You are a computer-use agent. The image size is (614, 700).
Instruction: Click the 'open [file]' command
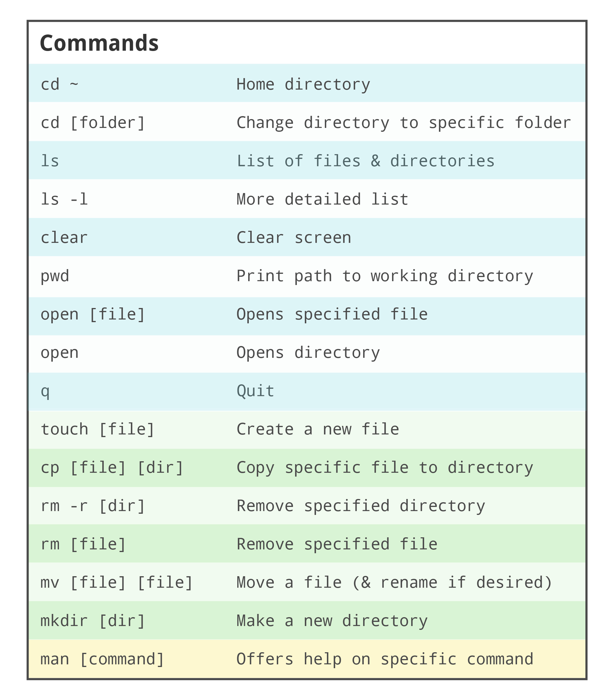coord(93,314)
